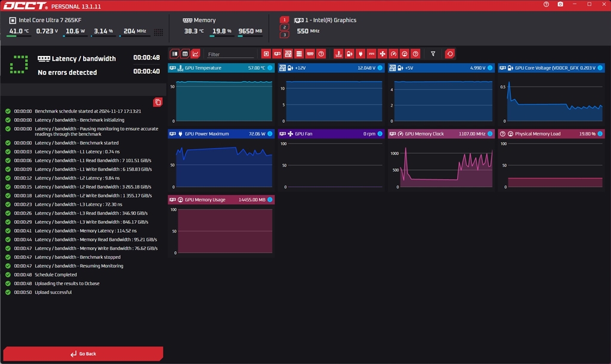Toggle the storage sensor category filter
611x364 pixels.
[299, 54]
